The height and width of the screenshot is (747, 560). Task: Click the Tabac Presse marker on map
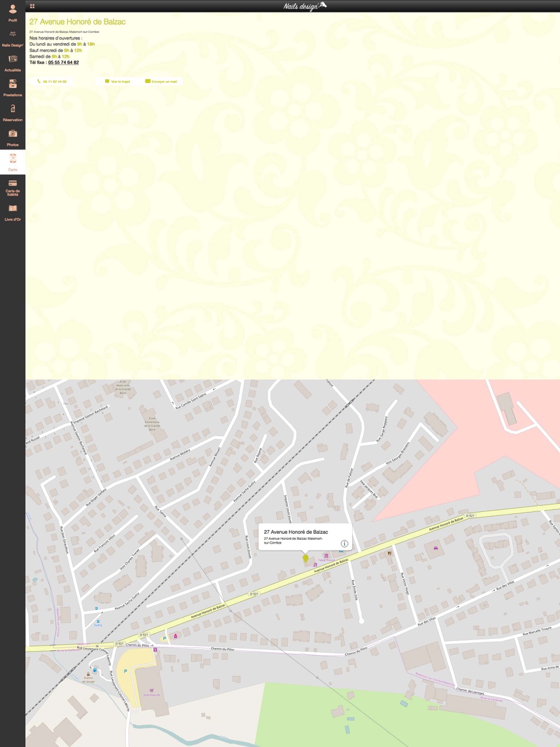click(x=326, y=556)
